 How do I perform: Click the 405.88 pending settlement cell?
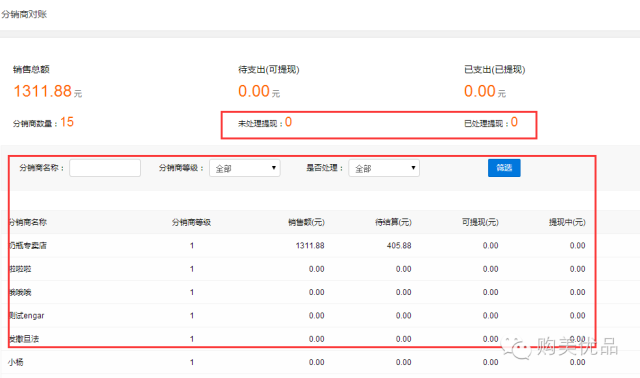click(399, 246)
